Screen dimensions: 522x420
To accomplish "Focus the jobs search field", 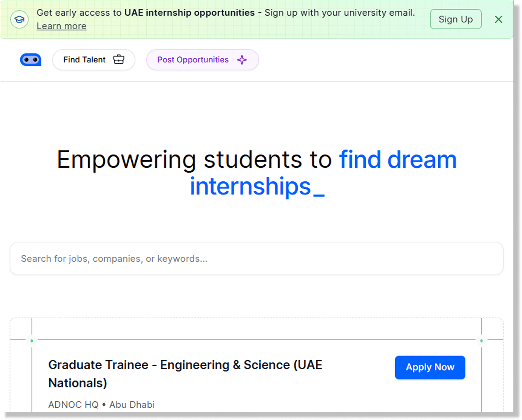I will (256, 258).
